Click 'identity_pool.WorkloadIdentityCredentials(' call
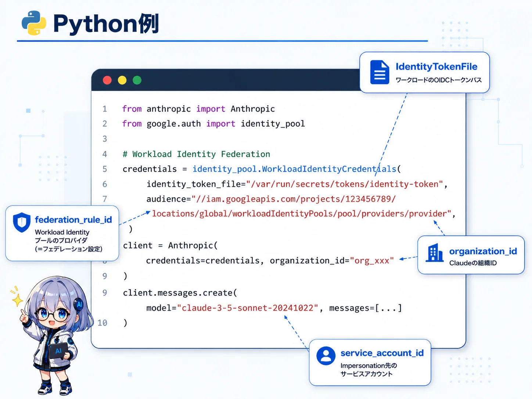This screenshot has width=532, height=399. [297, 169]
